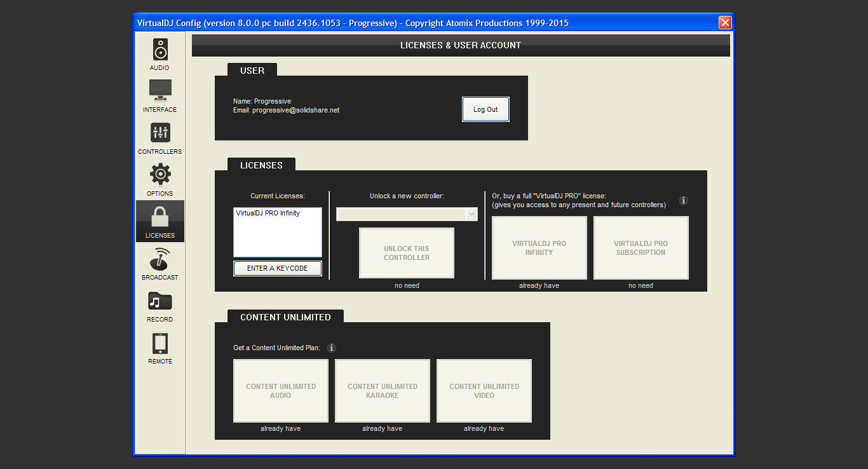Screen dimensions: 868x469
Task: Click the CONTENT UNLIMITED section header tab
Action: tap(285, 317)
